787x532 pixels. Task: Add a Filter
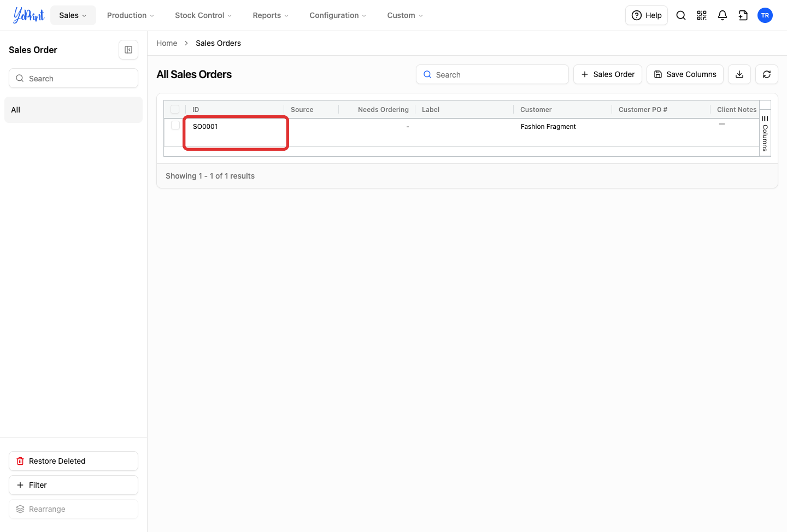click(73, 485)
